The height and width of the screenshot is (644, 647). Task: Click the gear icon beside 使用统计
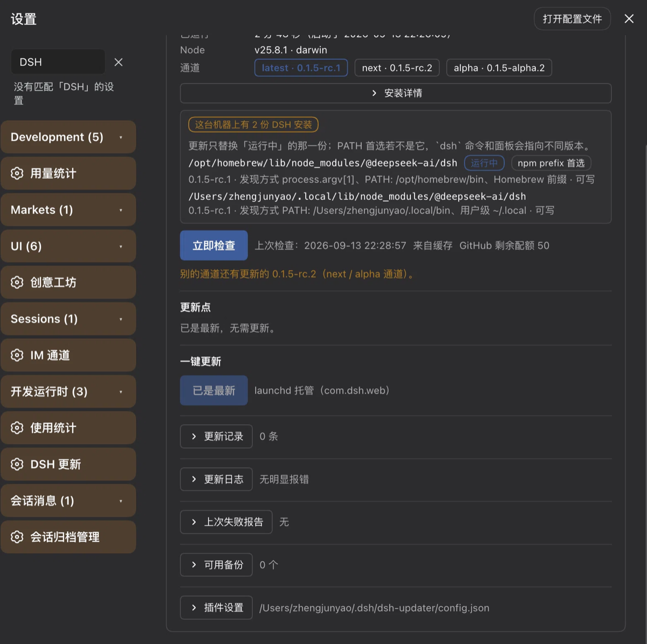click(x=17, y=428)
